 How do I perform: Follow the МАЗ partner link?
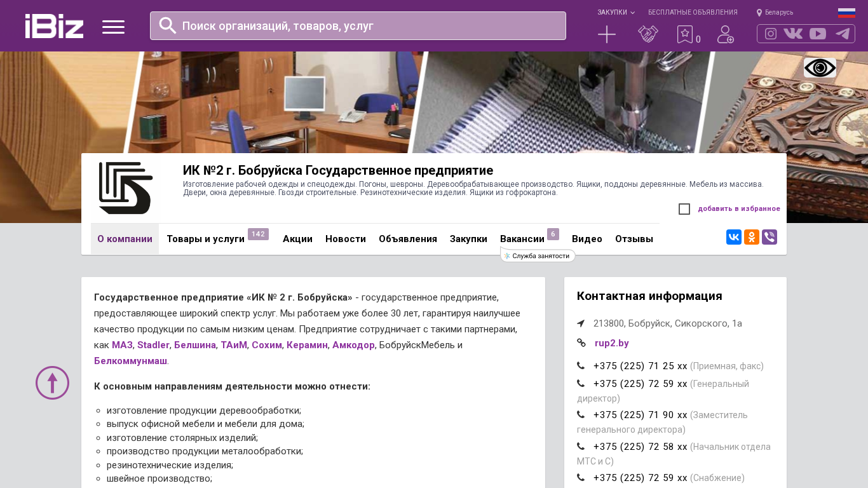tap(122, 345)
